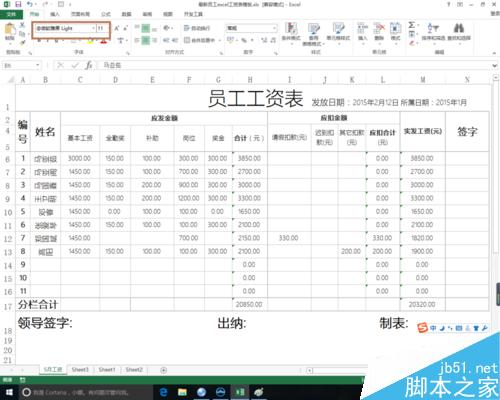Open Excel from the Windows taskbar

point(240,392)
